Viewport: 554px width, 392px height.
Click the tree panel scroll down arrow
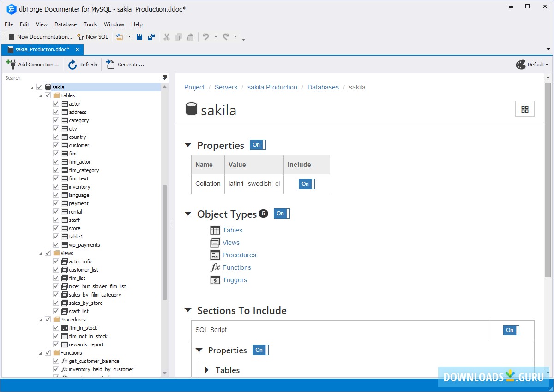(x=165, y=373)
